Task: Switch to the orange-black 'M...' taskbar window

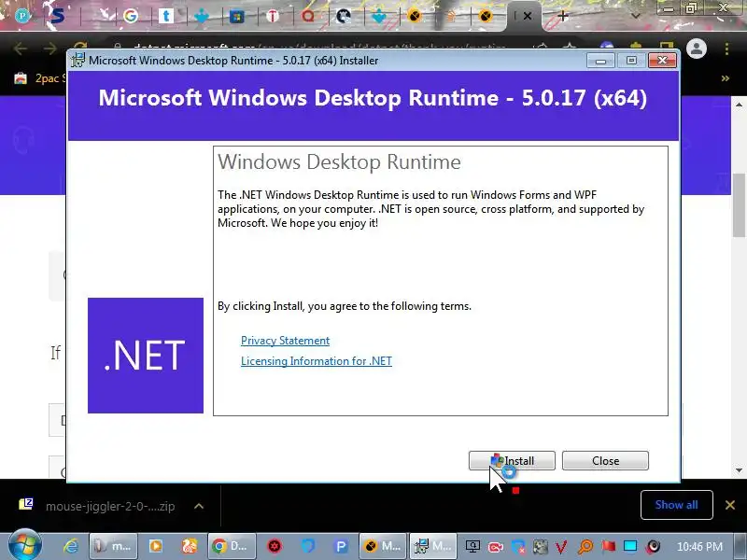Action: coord(382,546)
